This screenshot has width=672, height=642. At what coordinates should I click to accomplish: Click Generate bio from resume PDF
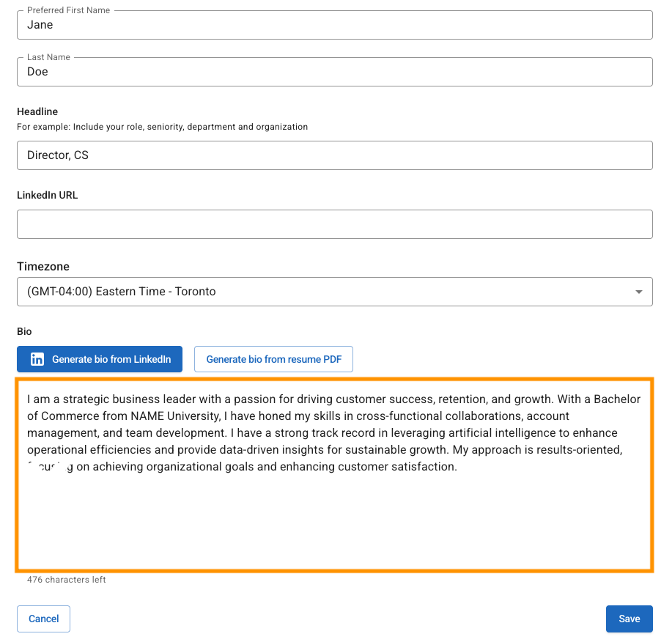pyautogui.click(x=273, y=359)
